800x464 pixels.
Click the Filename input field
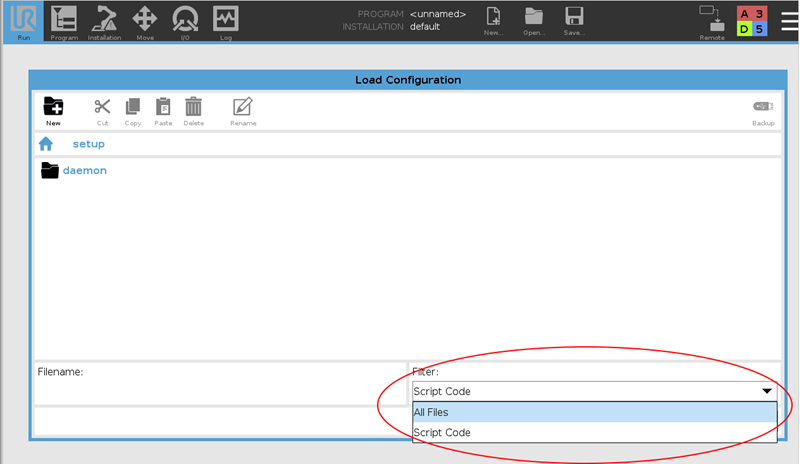click(x=220, y=386)
